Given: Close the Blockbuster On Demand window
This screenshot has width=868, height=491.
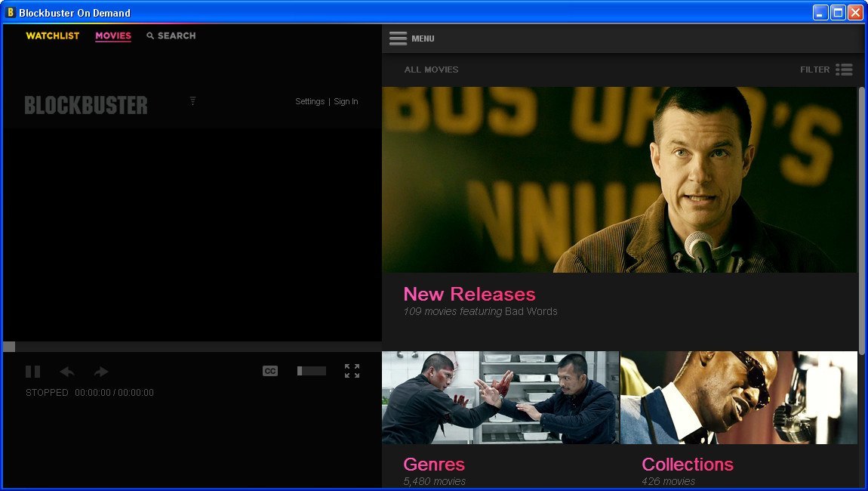Looking at the screenshot, I should pyautogui.click(x=856, y=12).
